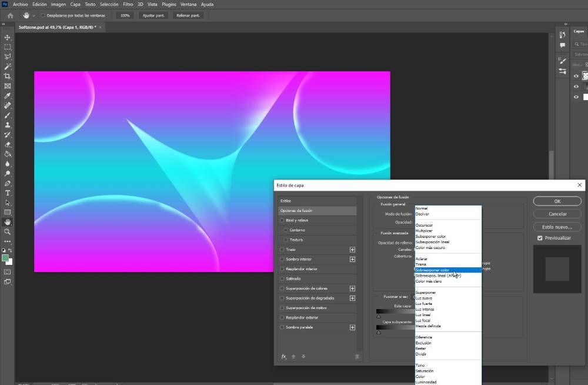Enable Resplandor exterior checkbox

[x=282, y=317]
